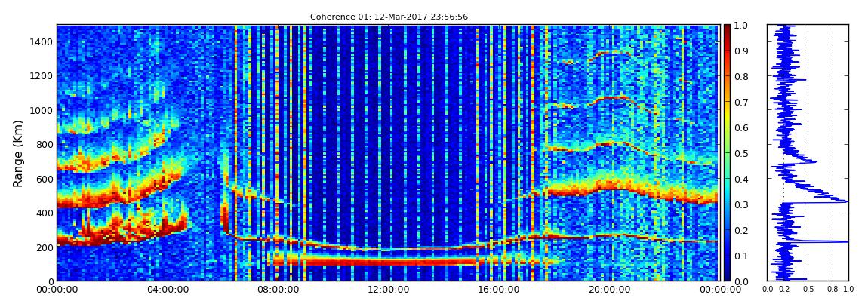
Task: Click the 0.5 tick below the profile plot
Action: [x=808, y=289]
